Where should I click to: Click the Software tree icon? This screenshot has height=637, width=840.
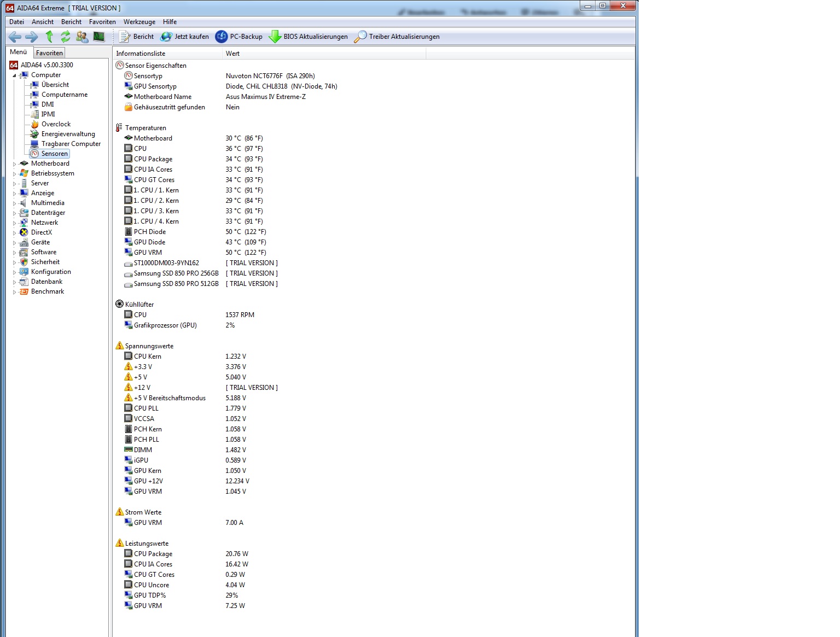click(x=24, y=252)
